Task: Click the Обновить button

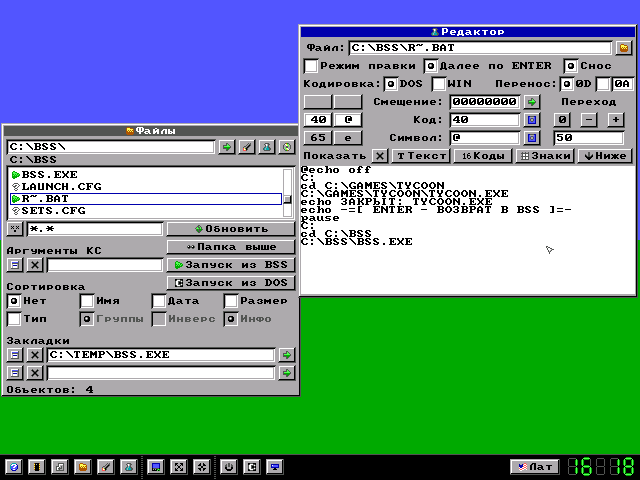Action: pos(231,229)
